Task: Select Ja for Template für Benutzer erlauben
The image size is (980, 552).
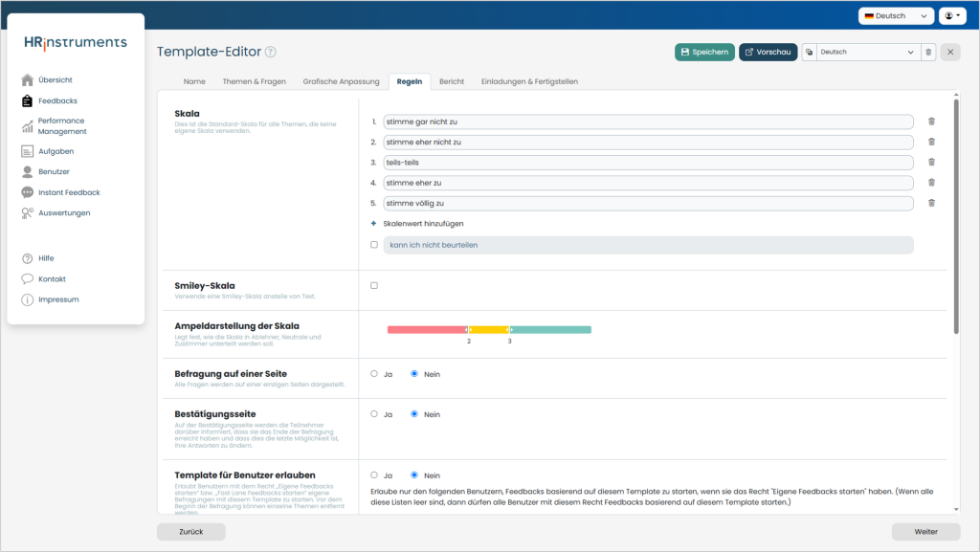Action: (374, 475)
